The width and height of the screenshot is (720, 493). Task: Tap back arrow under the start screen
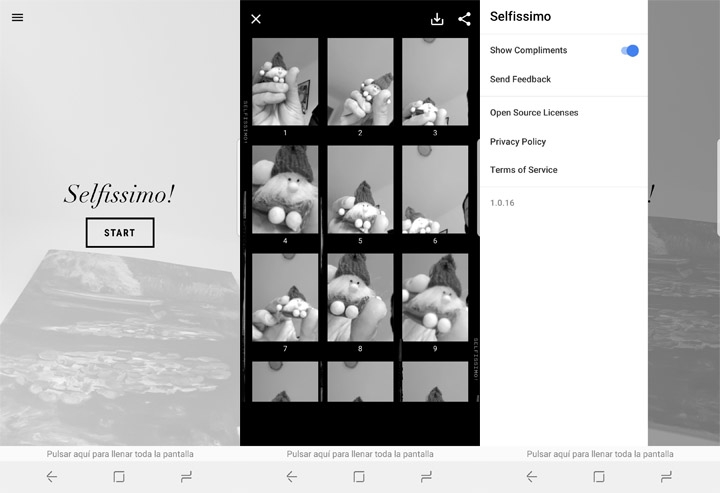pos(51,477)
